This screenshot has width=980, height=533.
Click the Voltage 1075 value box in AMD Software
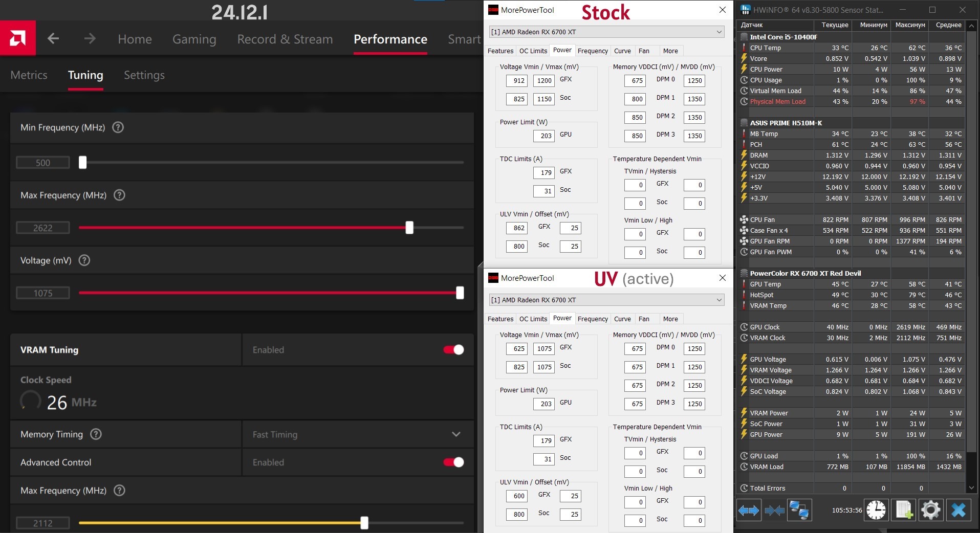coord(43,293)
